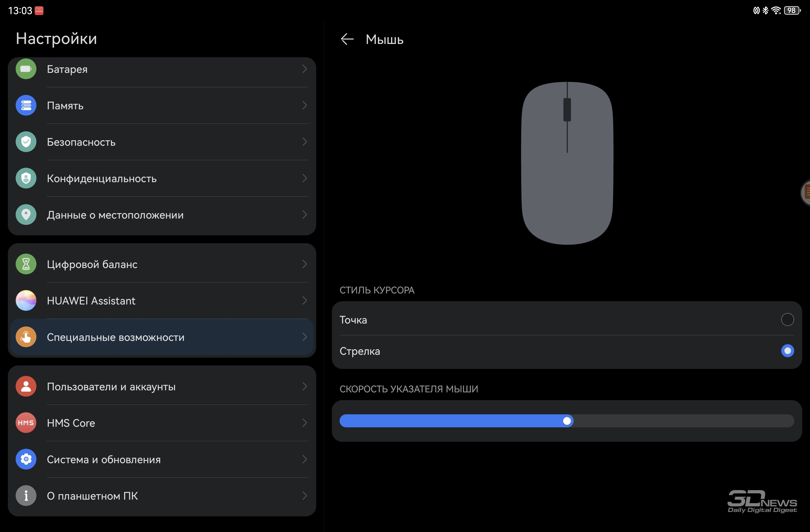
Task: Expand Система и обновления chevron
Action: (x=305, y=459)
